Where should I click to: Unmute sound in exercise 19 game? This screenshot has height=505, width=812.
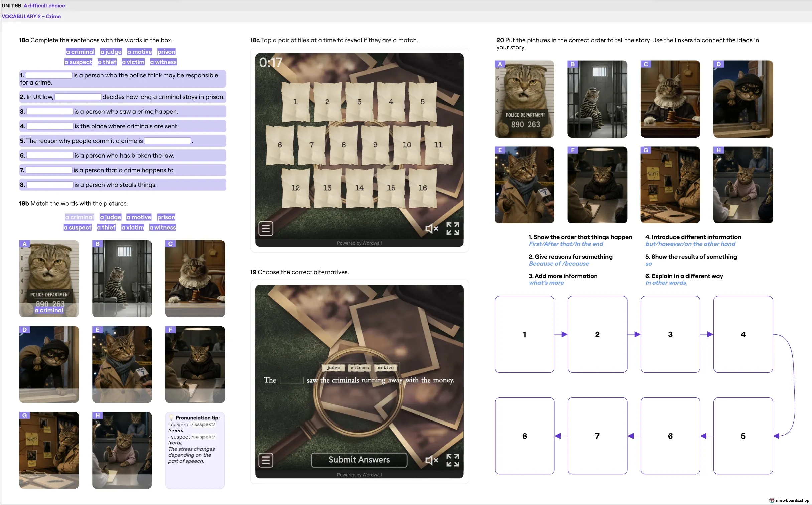431,460
